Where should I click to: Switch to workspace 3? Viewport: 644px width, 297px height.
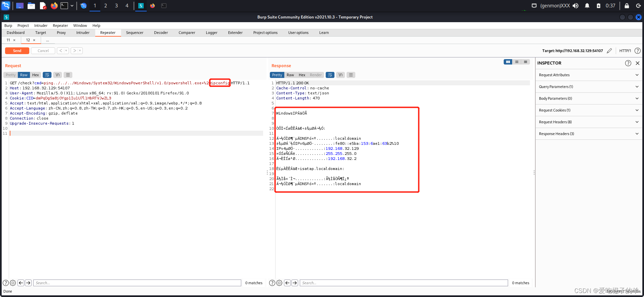116,6
